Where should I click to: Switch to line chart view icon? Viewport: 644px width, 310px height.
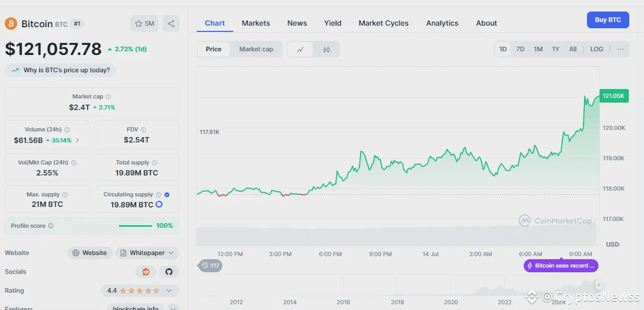300,50
